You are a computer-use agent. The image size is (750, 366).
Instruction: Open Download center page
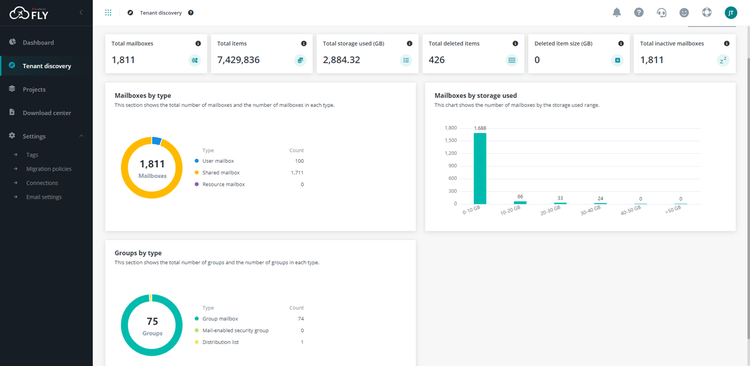click(46, 113)
